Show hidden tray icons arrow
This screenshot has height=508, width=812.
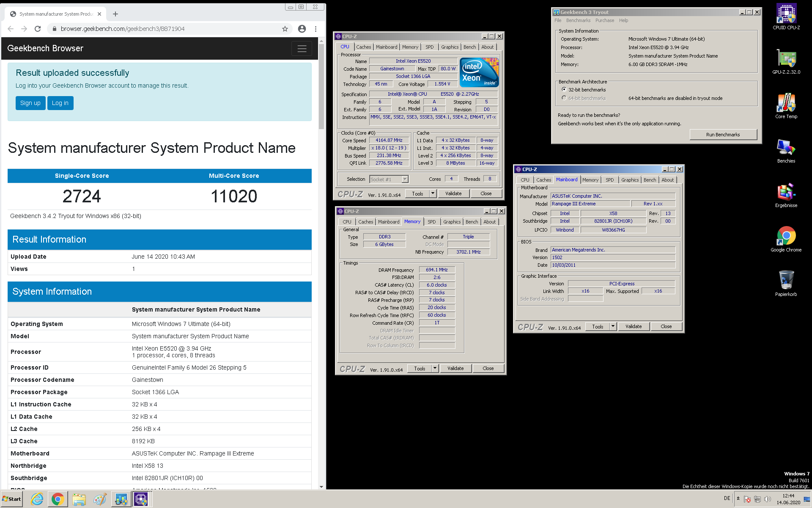(x=738, y=499)
